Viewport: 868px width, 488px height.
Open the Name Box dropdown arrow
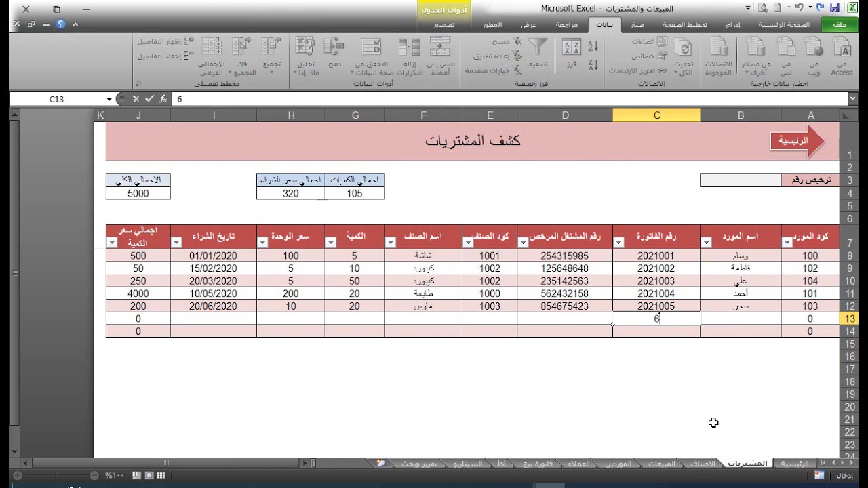(x=109, y=99)
